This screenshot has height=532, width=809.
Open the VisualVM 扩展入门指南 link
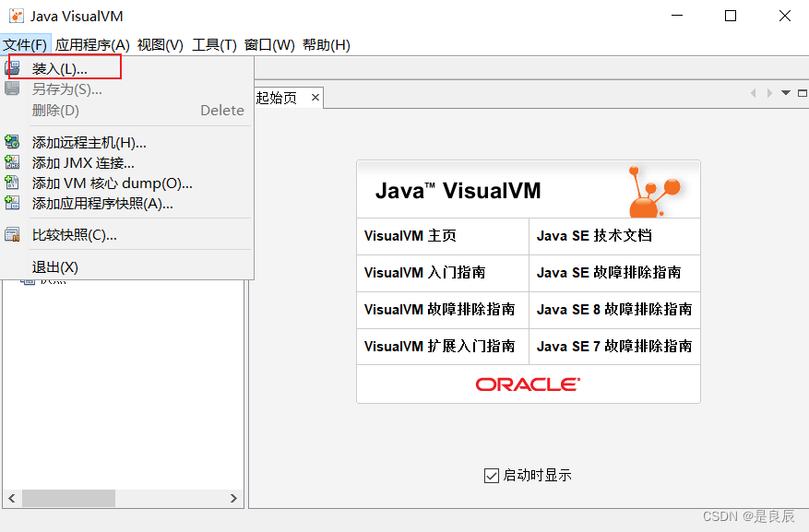coord(440,346)
